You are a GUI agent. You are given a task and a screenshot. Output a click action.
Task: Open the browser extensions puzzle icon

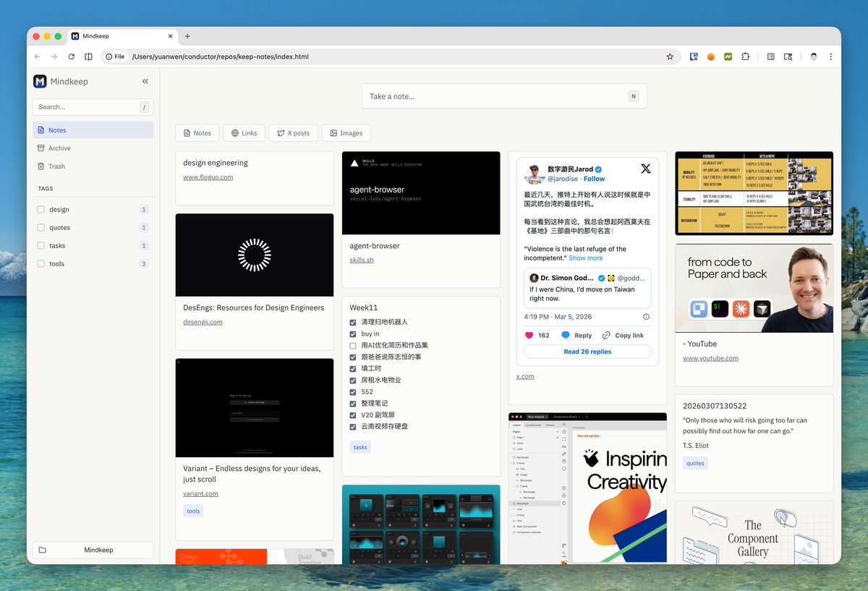[745, 56]
